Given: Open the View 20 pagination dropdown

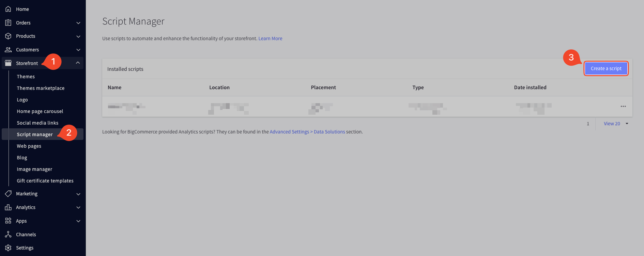Looking at the screenshot, I should coord(616,124).
